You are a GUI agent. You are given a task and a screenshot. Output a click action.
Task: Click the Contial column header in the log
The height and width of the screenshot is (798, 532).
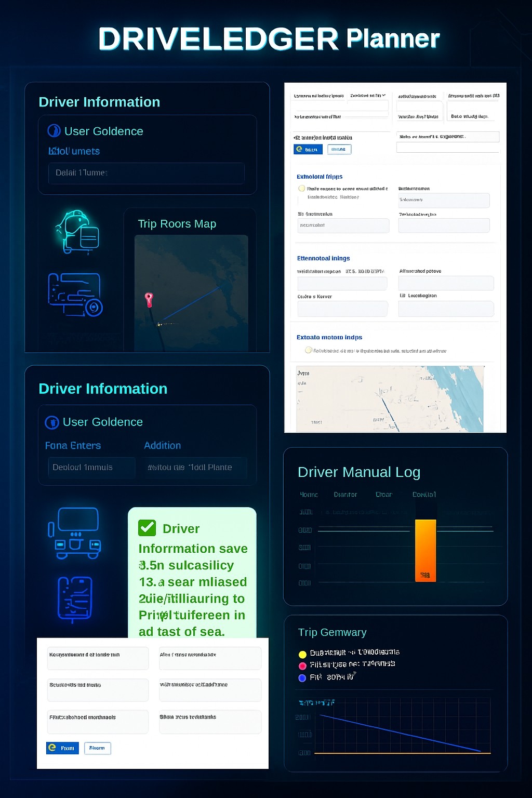[x=424, y=495]
